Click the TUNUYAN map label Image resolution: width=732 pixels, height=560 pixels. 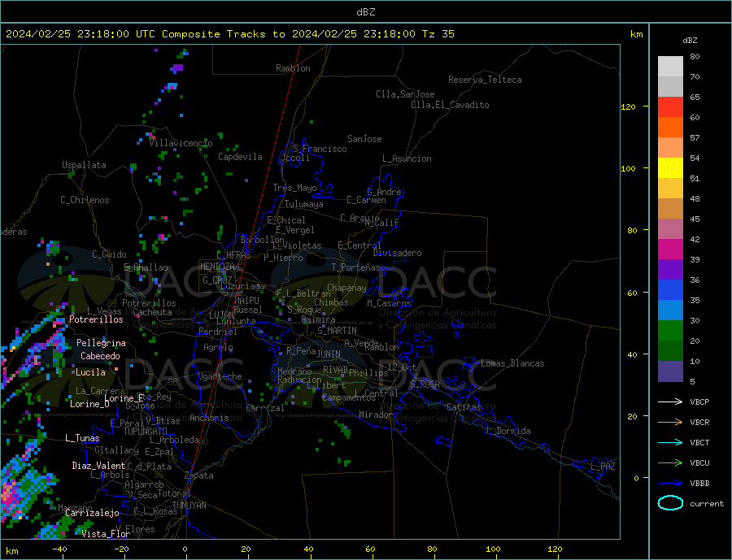189,506
